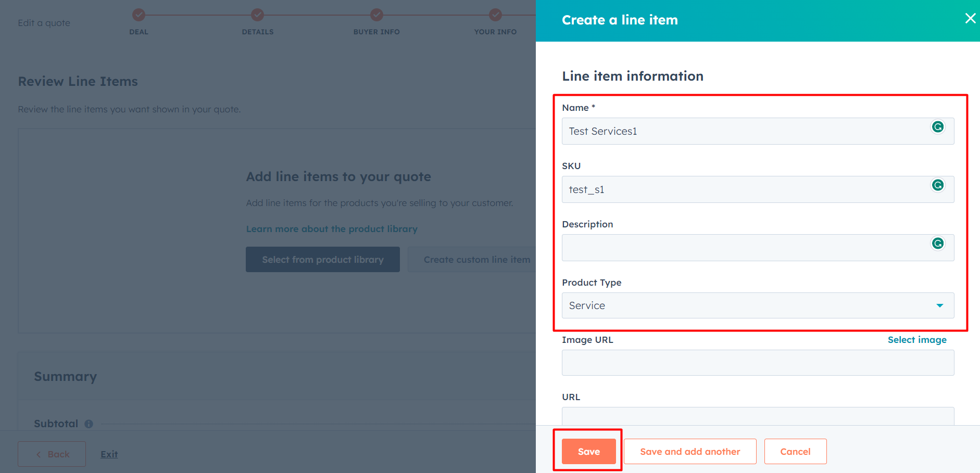Click the Line item information heading
Image resolution: width=980 pixels, height=473 pixels.
click(x=633, y=76)
